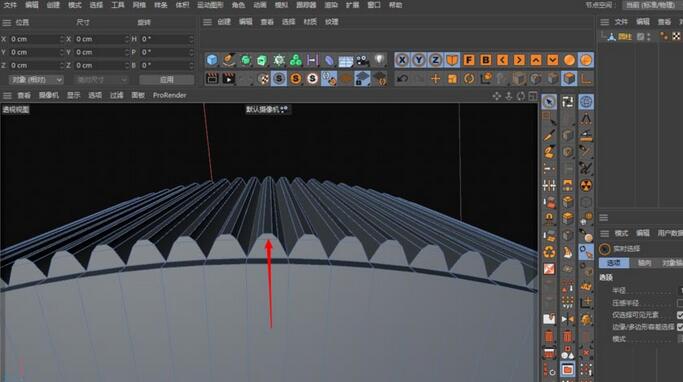Click stepper arrows of rotation H field

[x=192, y=39]
